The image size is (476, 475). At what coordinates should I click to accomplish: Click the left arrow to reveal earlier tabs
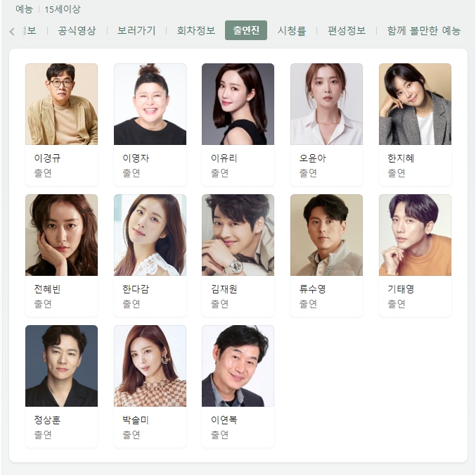[x=12, y=31]
